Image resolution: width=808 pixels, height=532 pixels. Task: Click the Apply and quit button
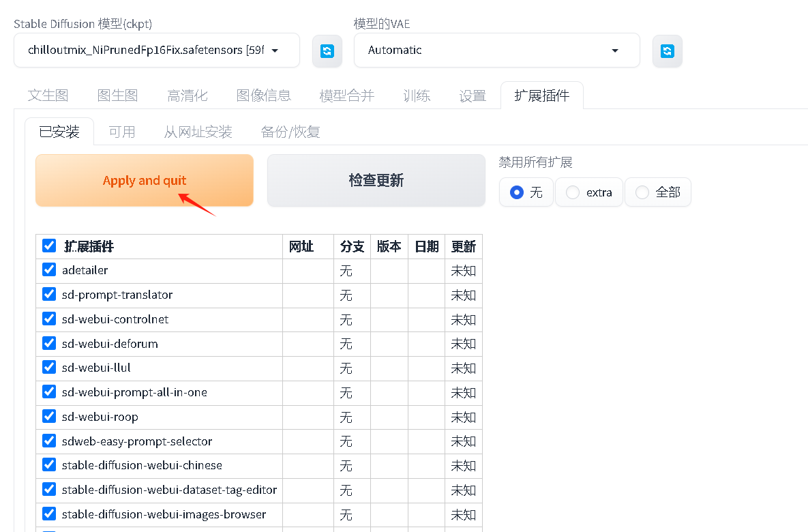coord(145,181)
